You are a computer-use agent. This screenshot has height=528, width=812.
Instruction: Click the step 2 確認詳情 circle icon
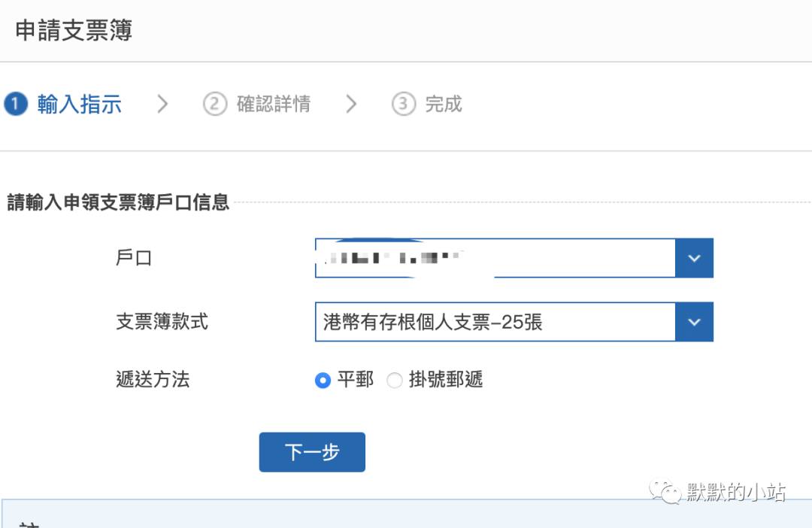point(215,104)
